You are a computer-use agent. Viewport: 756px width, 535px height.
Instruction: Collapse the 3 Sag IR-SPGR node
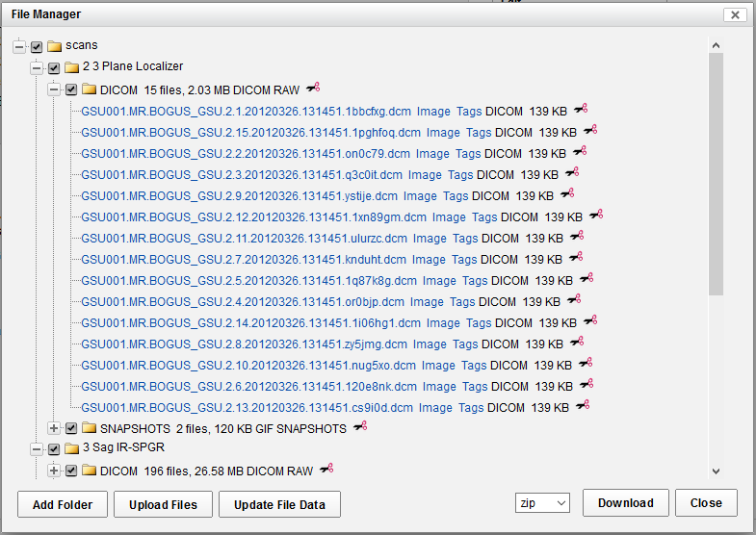37,449
